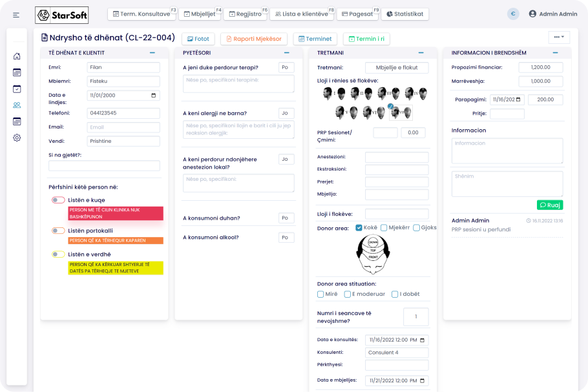Open calendar picker for Data e lindjes
The height and width of the screenshot is (392, 588).
pos(153,96)
